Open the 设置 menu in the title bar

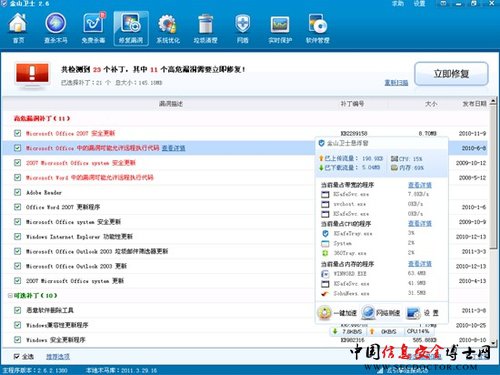[419, 4]
